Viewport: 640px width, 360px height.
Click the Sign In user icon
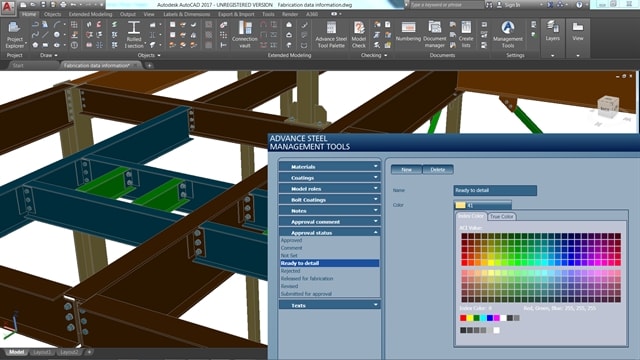click(x=499, y=5)
